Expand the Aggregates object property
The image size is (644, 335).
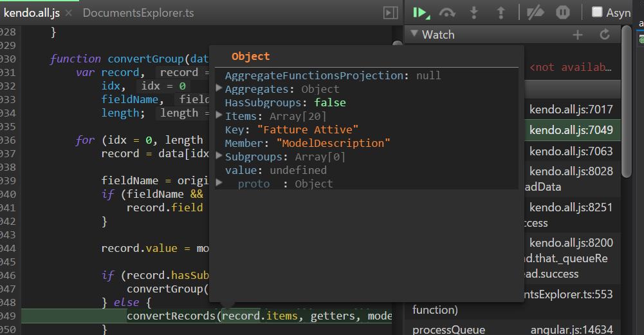coord(220,89)
